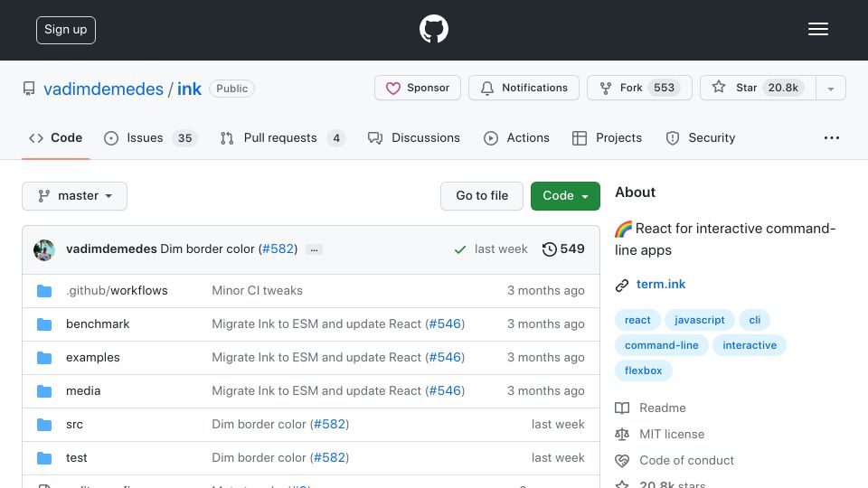Open the Discussions tab
Screen dimensions: 868x488
[413, 137]
